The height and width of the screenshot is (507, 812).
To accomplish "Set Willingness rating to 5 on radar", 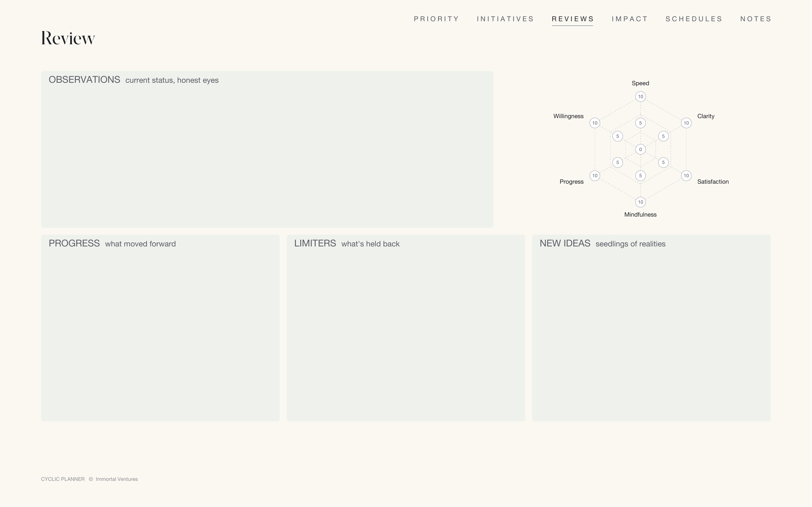I will [x=617, y=136].
